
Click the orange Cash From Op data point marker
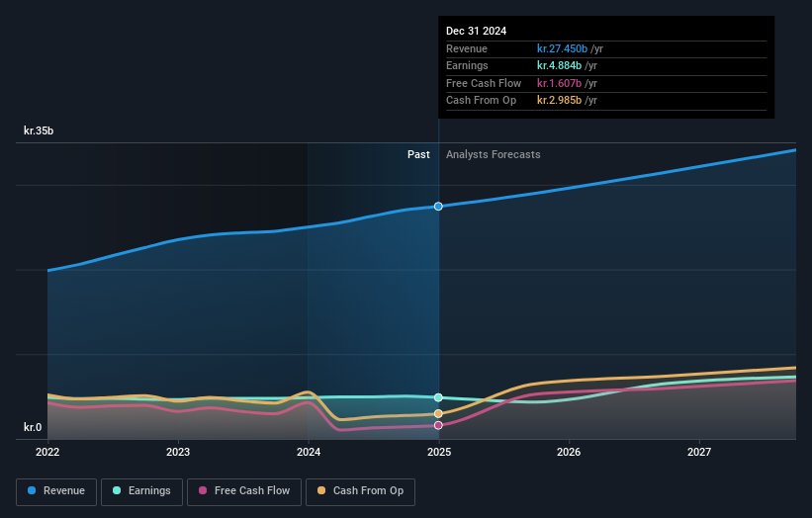(438, 413)
